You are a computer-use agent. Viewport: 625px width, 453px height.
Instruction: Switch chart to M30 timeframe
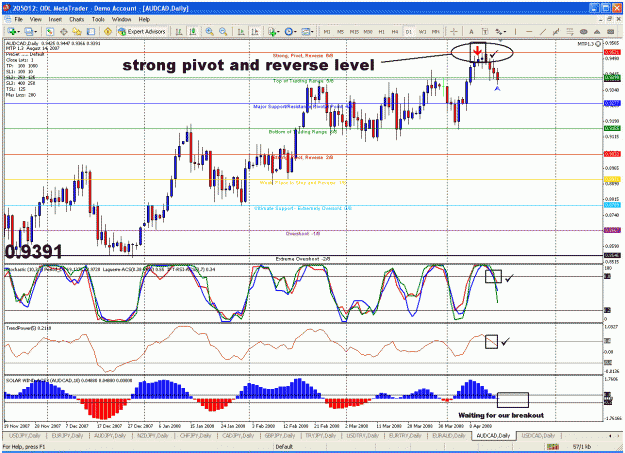point(368,32)
